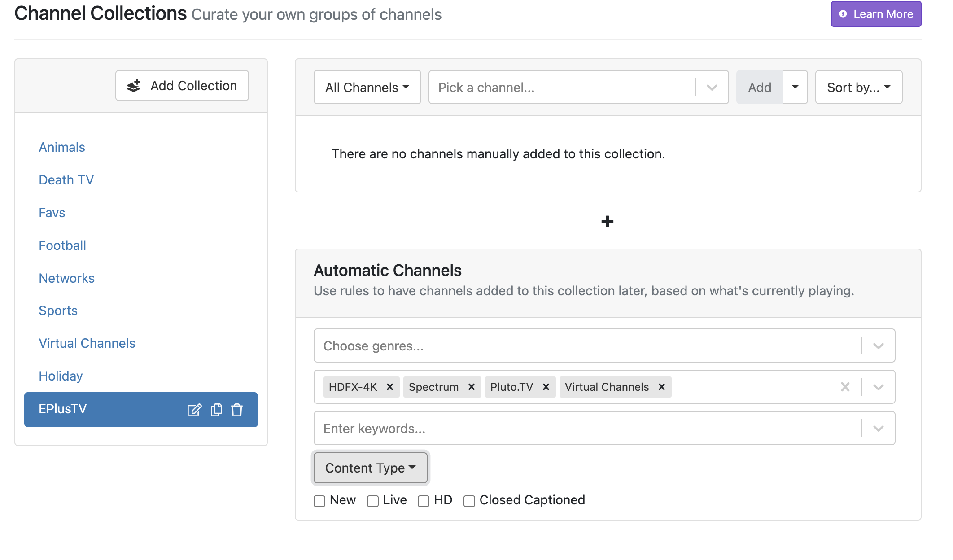Click the plus icon above Automatic Channels
This screenshot has width=953, height=560.
608,222
